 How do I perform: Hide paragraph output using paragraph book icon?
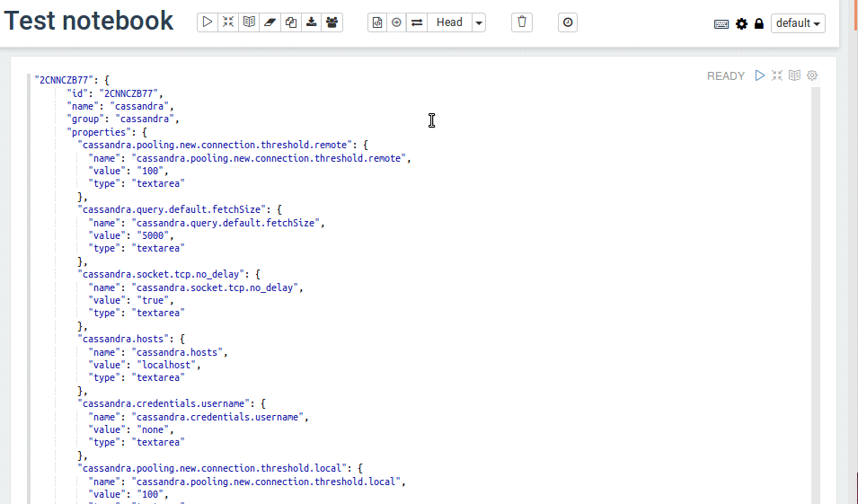[x=794, y=75]
